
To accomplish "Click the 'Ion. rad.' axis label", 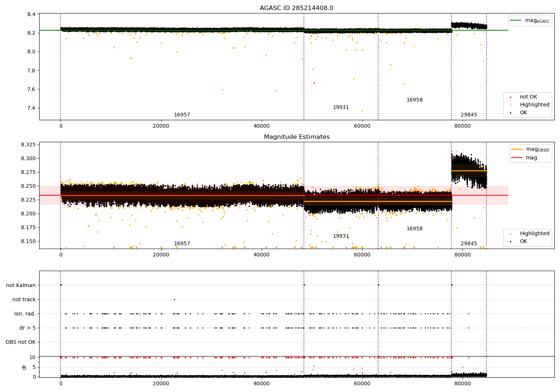I will click(x=25, y=314).
